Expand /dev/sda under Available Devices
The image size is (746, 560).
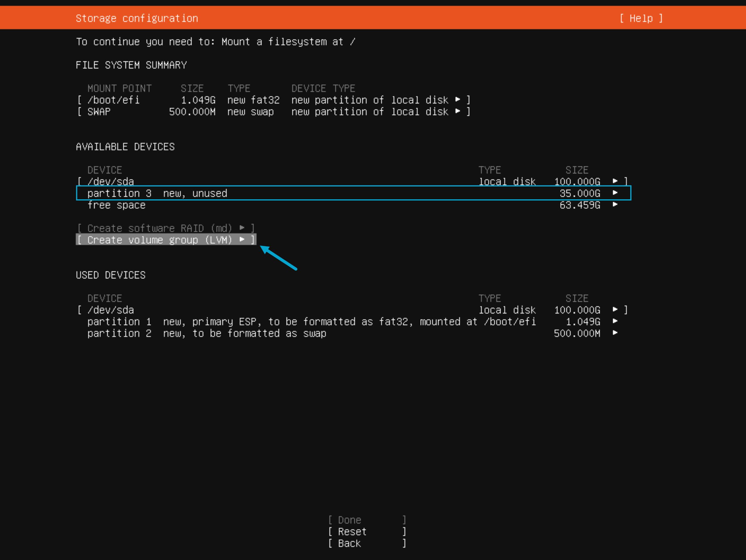coord(111,181)
